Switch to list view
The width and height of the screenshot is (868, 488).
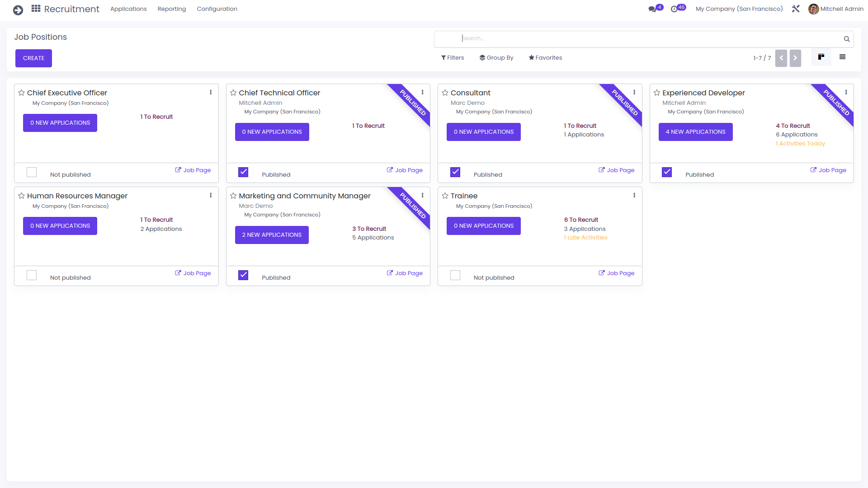[x=842, y=57]
